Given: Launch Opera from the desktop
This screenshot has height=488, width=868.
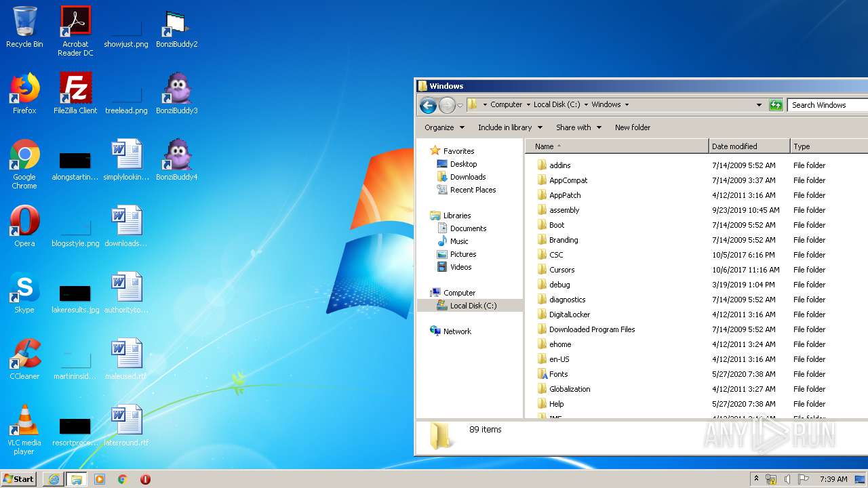Looking at the screenshot, I should pyautogui.click(x=24, y=226).
